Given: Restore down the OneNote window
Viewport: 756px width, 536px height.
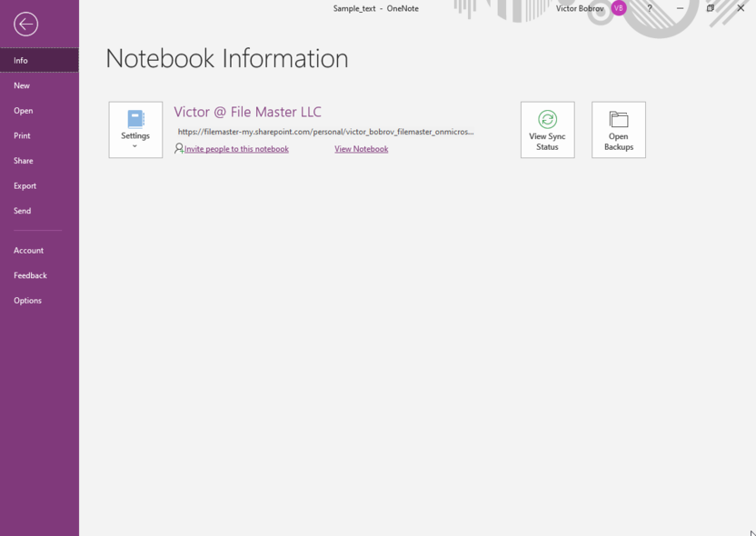Looking at the screenshot, I should 711,8.
